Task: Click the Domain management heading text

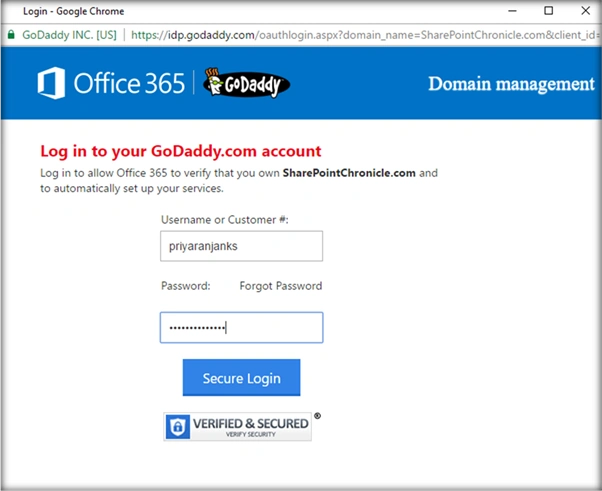Action: tap(511, 84)
